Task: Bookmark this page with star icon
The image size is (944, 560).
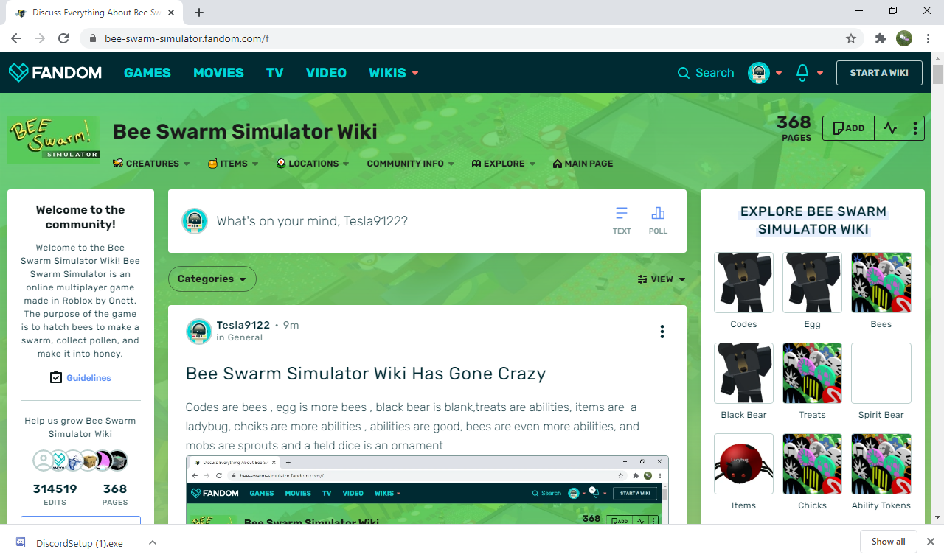Action: point(851,38)
